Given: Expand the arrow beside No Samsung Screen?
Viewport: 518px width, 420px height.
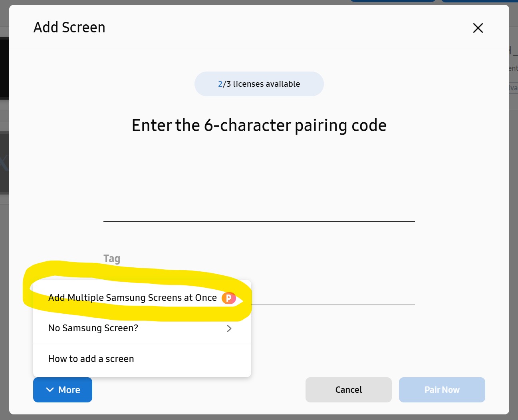Looking at the screenshot, I should pos(229,328).
